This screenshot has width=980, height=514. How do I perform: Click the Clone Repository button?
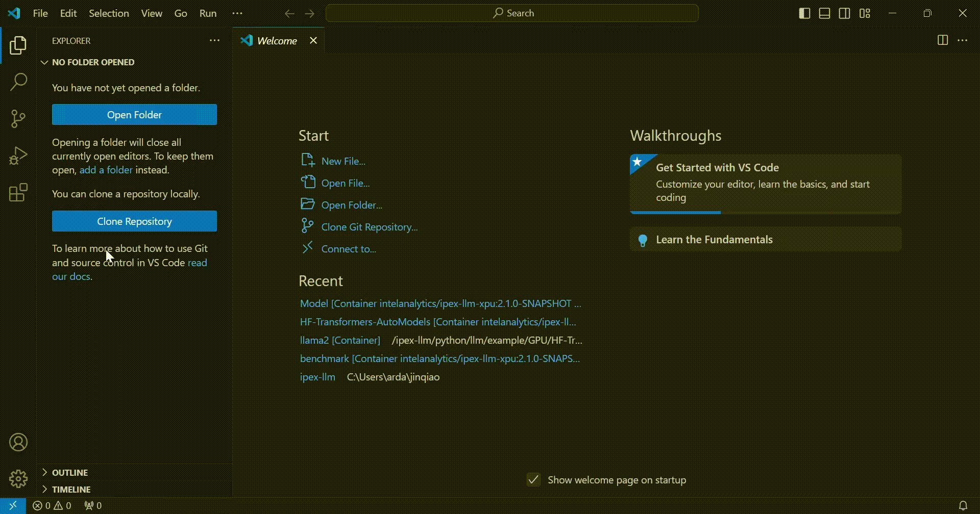coord(134,221)
